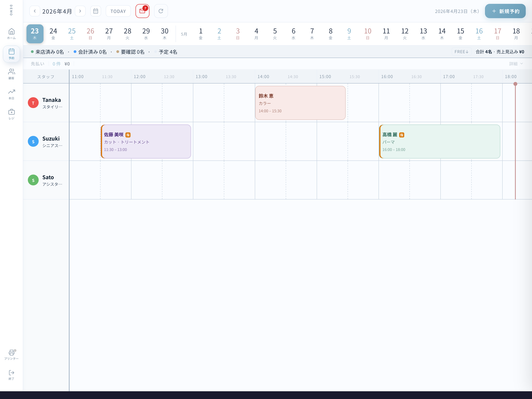Click the 指 badge on 佐藤 美咲 booking
Image resolution: width=532 pixels, height=399 pixels.
(128, 135)
